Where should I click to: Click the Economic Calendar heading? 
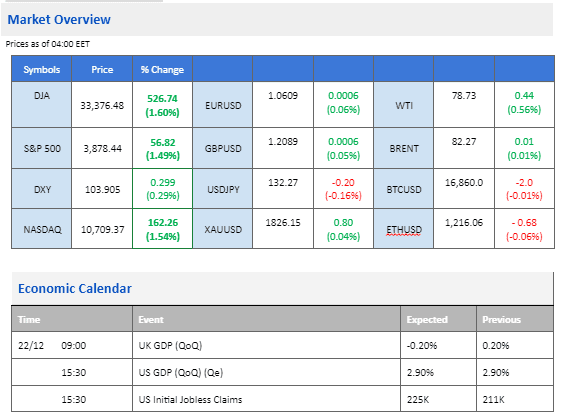74,289
